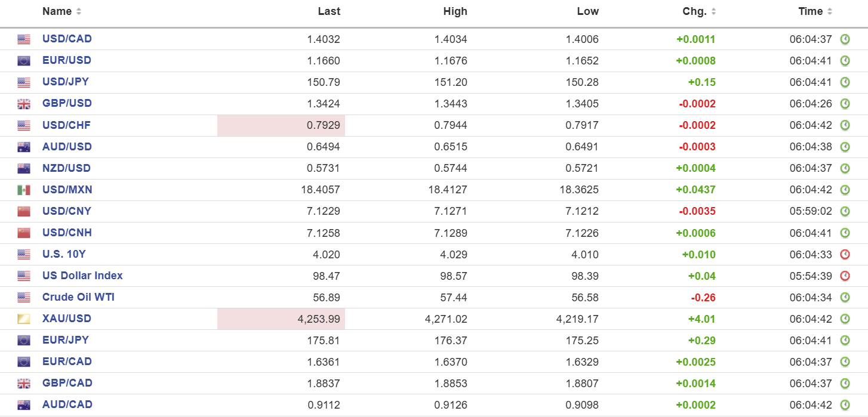Click the red clock icon for US Dollar Index
The height and width of the screenshot is (417, 868).
pos(845,276)
